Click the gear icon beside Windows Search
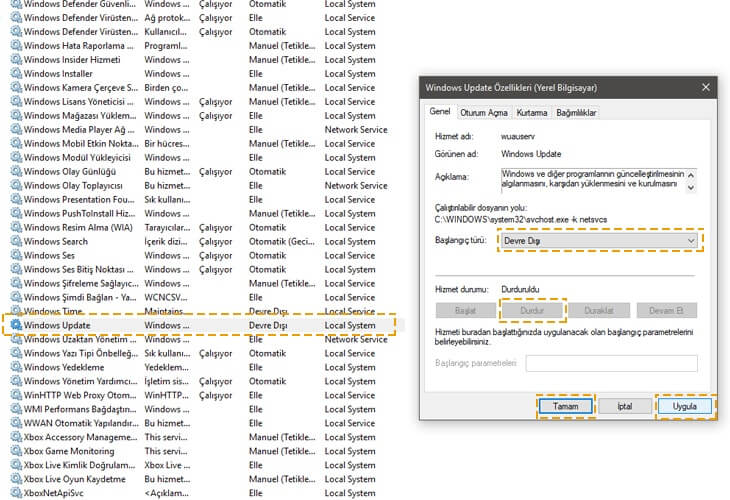This screenshot has width=730, height=500. tap(16, 241)
